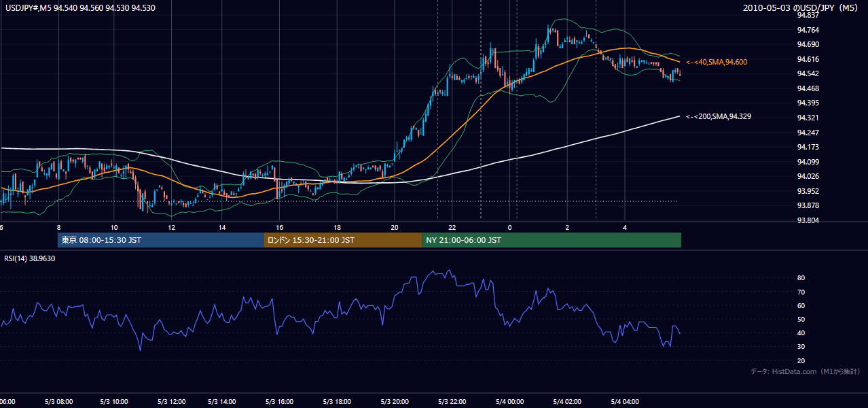Click the RSI(14) 38.9630 indicator label
The image size is (868, 408).
point(29,258)
